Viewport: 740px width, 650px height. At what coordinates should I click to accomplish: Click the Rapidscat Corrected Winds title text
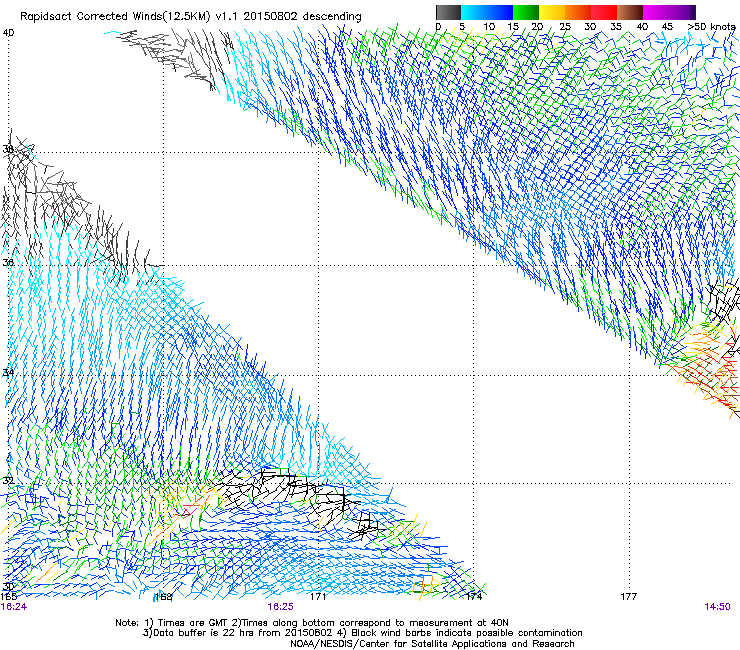(x=191, y=17)
